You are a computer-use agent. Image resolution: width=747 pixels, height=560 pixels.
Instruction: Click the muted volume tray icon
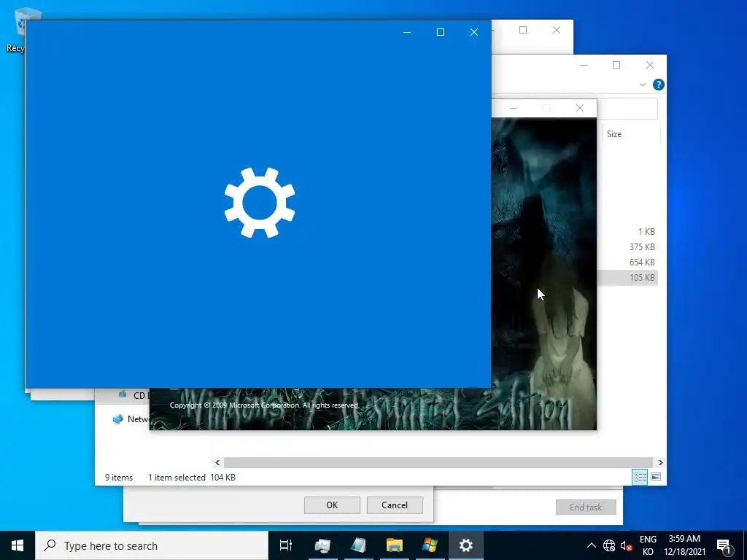[627, 545]
